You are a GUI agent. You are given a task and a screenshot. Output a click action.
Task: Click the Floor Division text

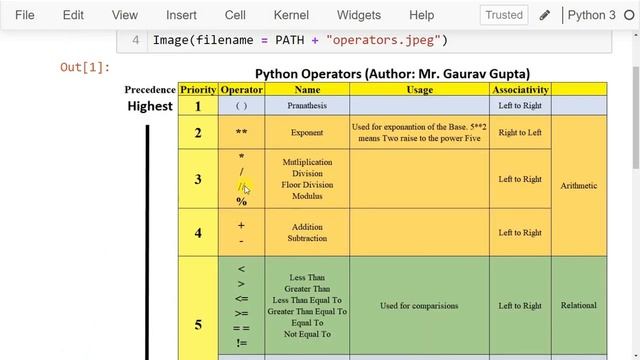click(307, 185)
